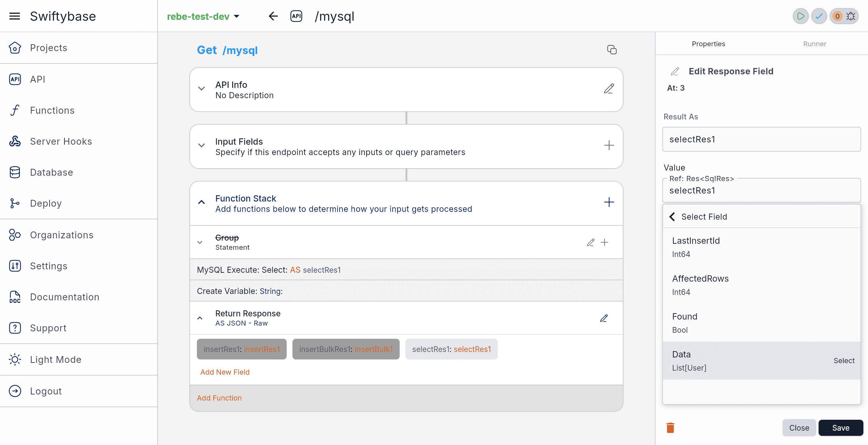Collapse the Return Response section
This screenshot has width=868, height=445.
[x=200, y=318]
